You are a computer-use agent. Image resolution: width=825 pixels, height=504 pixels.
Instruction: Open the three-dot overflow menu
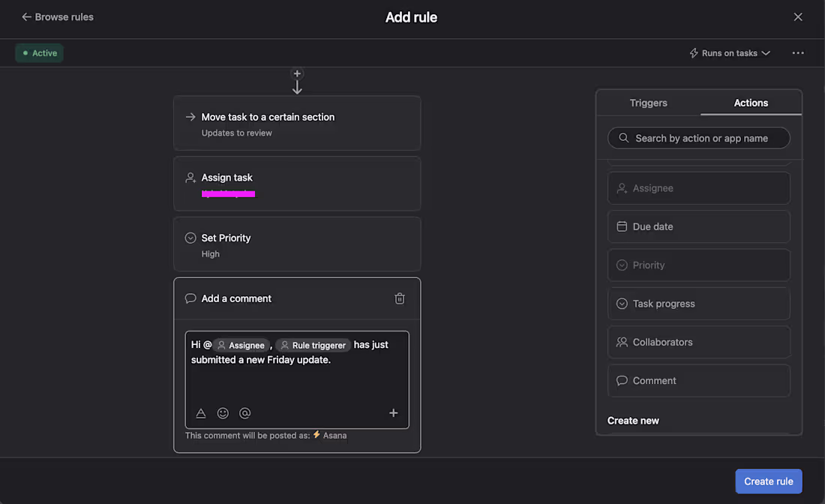point(798,52)
